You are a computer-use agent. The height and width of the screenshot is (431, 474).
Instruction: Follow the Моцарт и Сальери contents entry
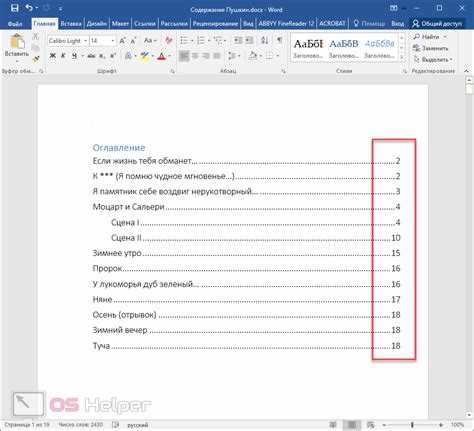pyautogui.click(x=246, y=207)
